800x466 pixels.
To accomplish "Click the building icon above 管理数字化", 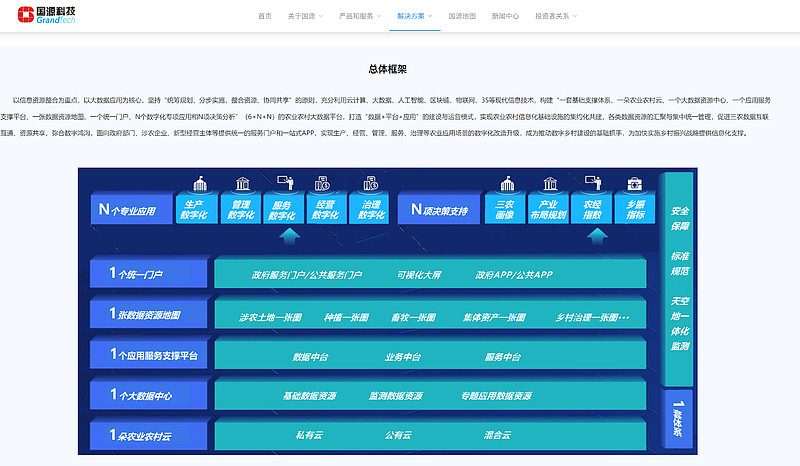I will [x=243, y=183].
